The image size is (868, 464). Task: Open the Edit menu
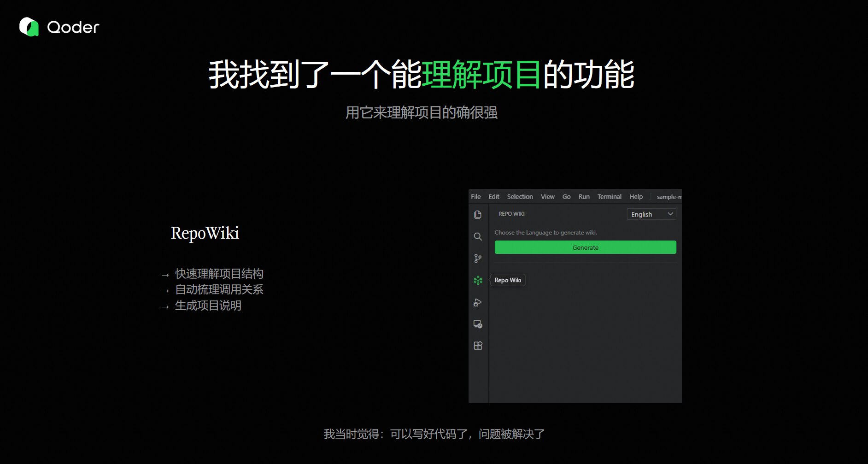click(494, 197)
